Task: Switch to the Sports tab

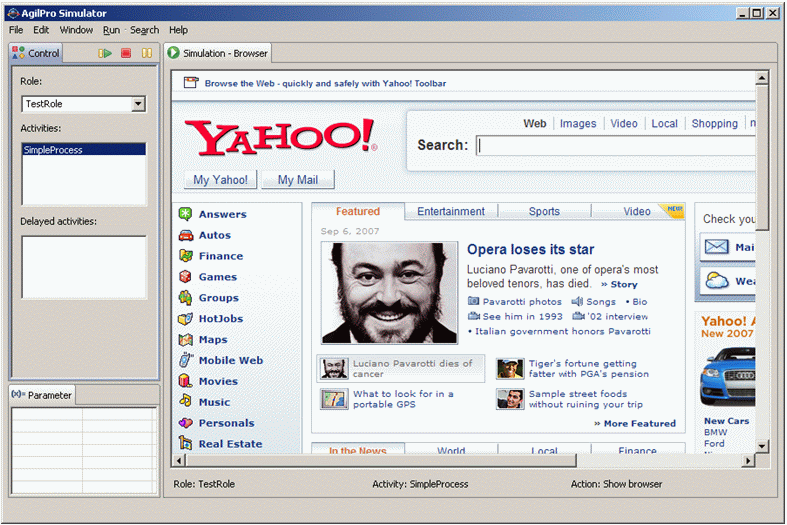Action: click(x=544, y=211)
